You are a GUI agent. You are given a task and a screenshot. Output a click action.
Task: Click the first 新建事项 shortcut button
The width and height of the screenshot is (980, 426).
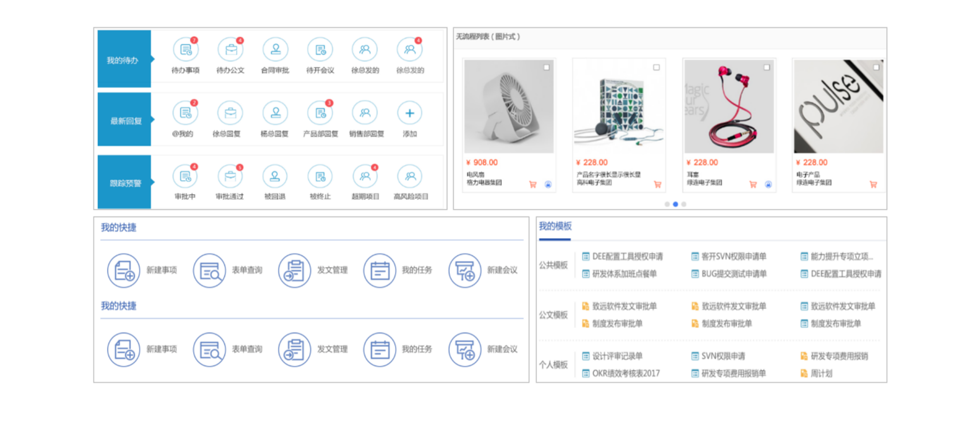(124, 270)
